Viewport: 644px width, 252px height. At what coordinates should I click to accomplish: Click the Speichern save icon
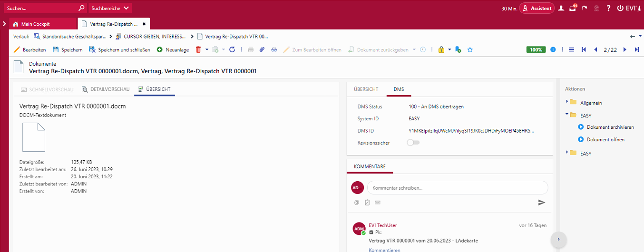coord(56,50)
